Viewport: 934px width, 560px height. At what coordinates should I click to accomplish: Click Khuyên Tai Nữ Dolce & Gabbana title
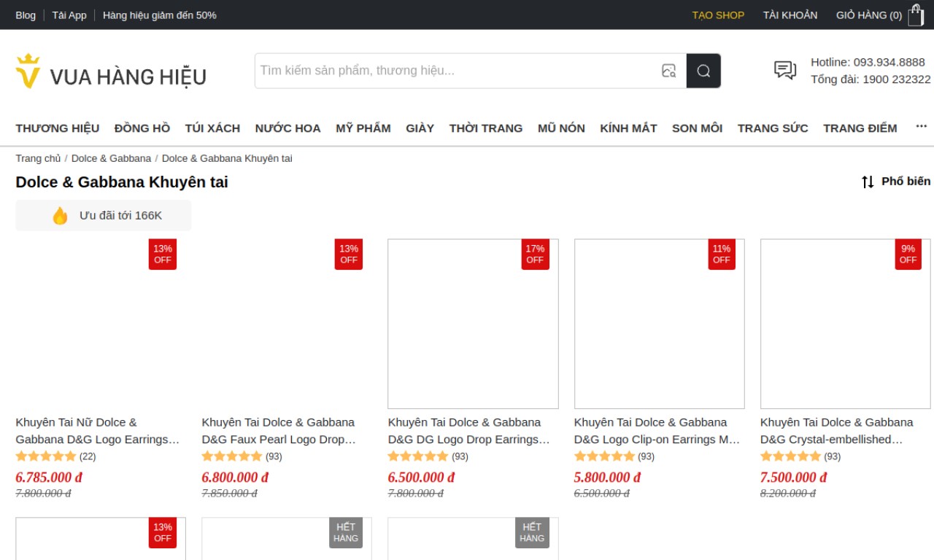coord(98,431)
